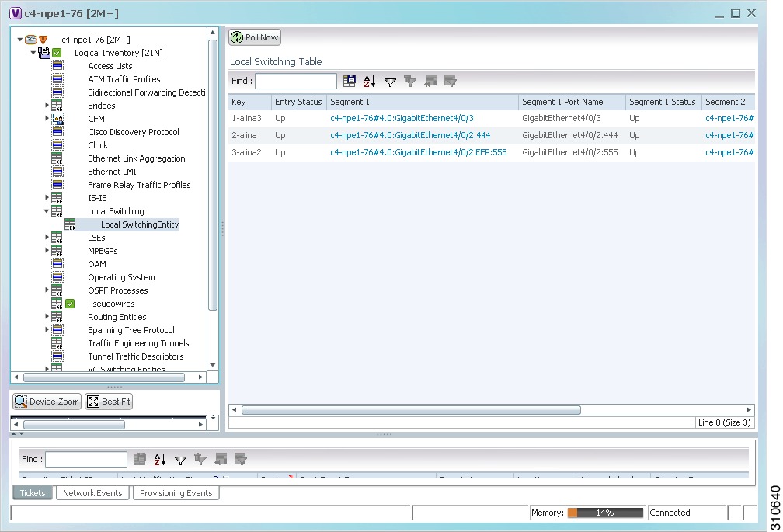
Task: Show only selected rows in Local Switching Table
Action: point(450,81)
